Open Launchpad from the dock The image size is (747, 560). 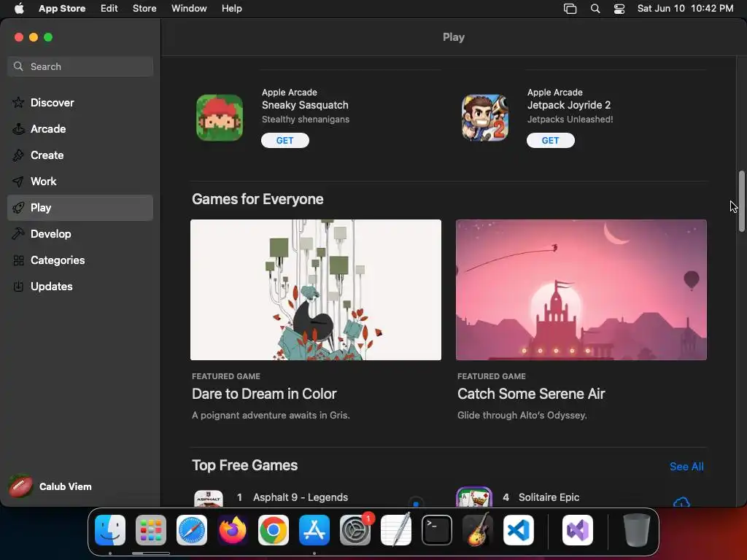[151, 530]
